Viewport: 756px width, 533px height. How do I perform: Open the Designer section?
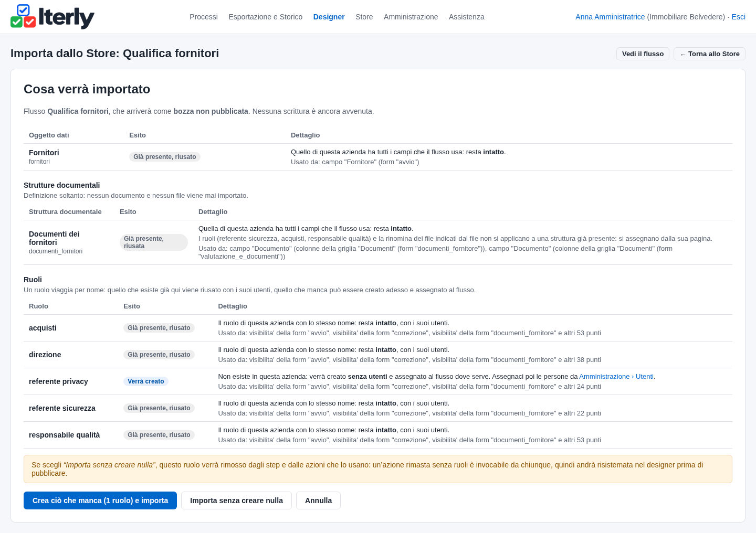click(329, 17)
